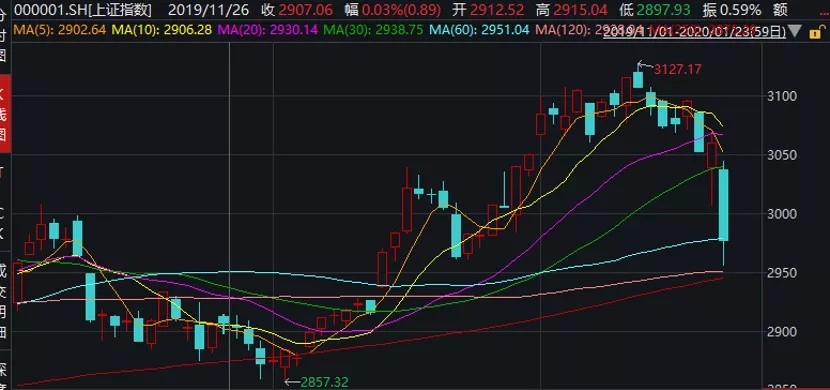Screen dimensions: 830x390
Task: Select the last large cyan candlestick
Action: tap(723, 205)
